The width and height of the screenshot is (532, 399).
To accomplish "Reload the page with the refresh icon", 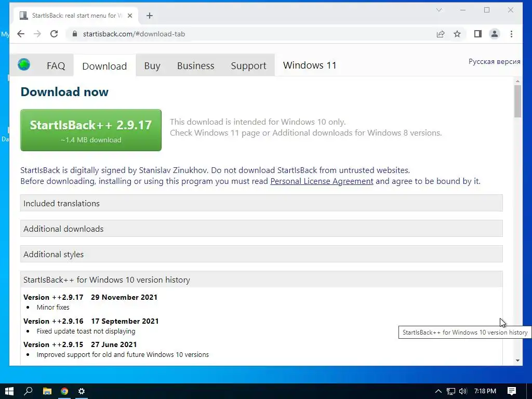I will point(54,34).
